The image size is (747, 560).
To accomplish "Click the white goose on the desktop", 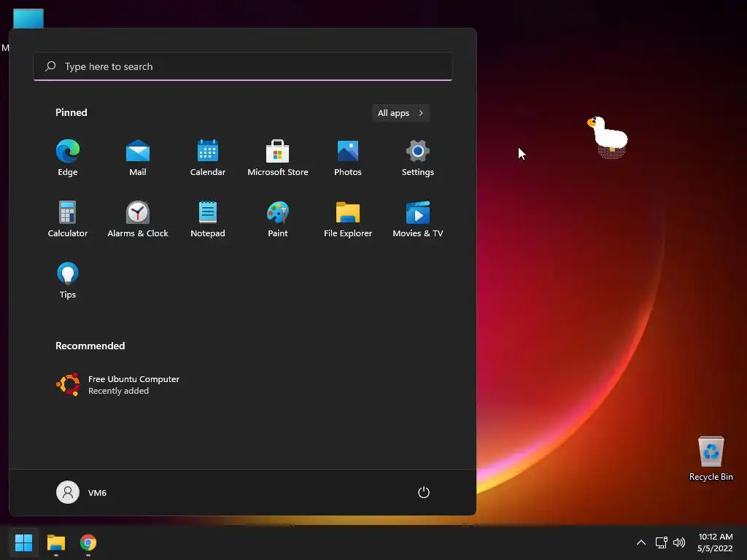I will [608, 136].
